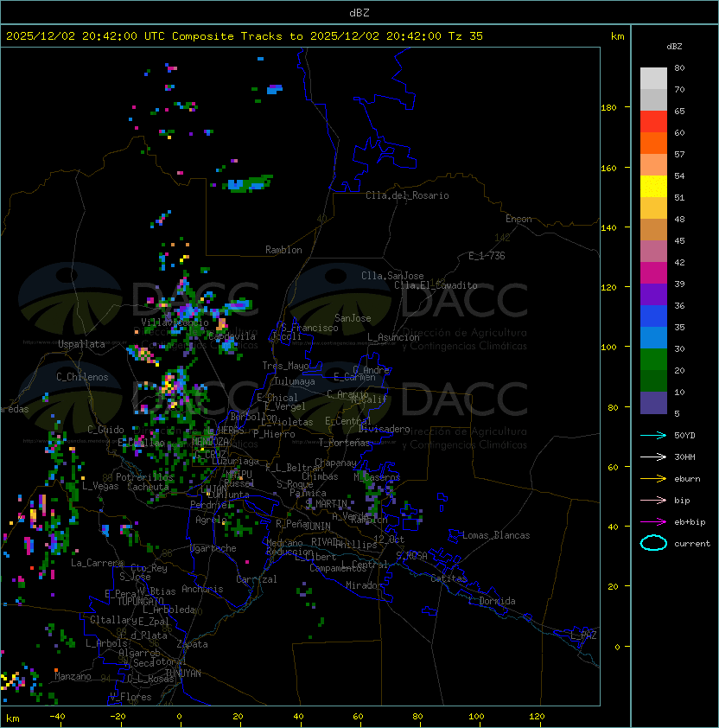Click the SanJose place label below Clla.SanJose
719x728 pixels.
pos(353,318)
